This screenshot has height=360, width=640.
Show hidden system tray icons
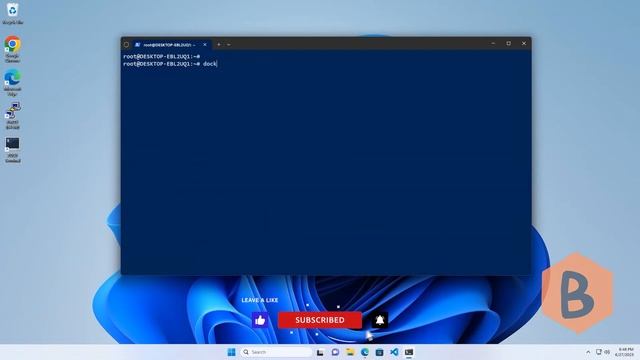[588, 352]
